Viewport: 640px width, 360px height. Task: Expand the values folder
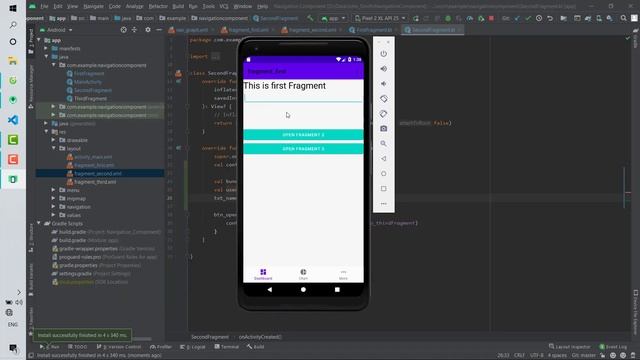53,215
